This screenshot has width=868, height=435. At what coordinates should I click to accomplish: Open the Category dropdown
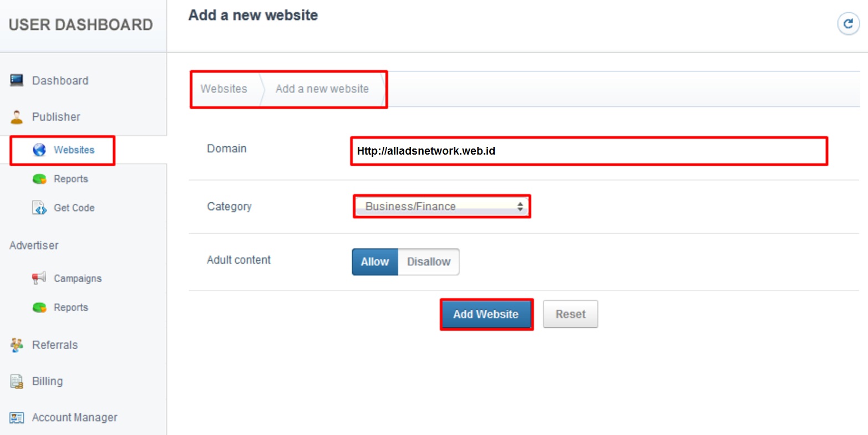[442, 206]
